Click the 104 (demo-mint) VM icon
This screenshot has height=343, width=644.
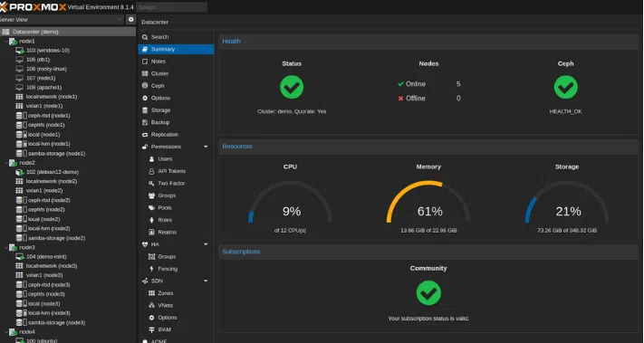[x=20, y=256]
